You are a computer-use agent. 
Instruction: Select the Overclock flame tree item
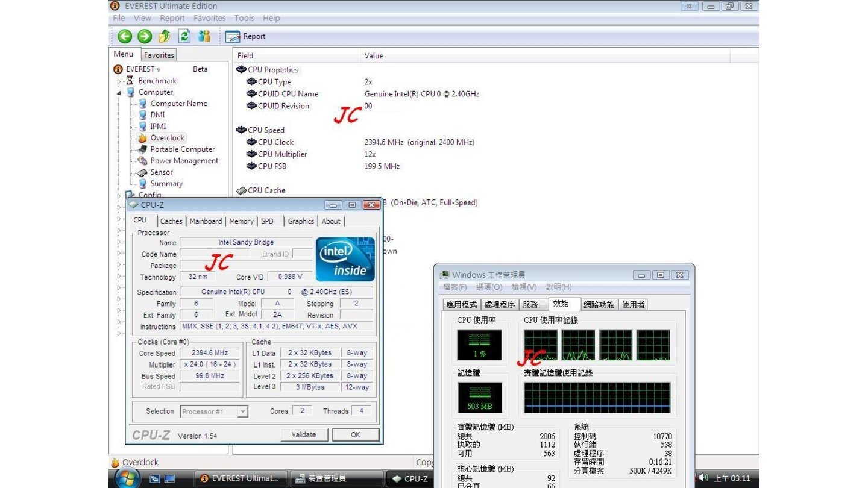(x=161, y=138)
